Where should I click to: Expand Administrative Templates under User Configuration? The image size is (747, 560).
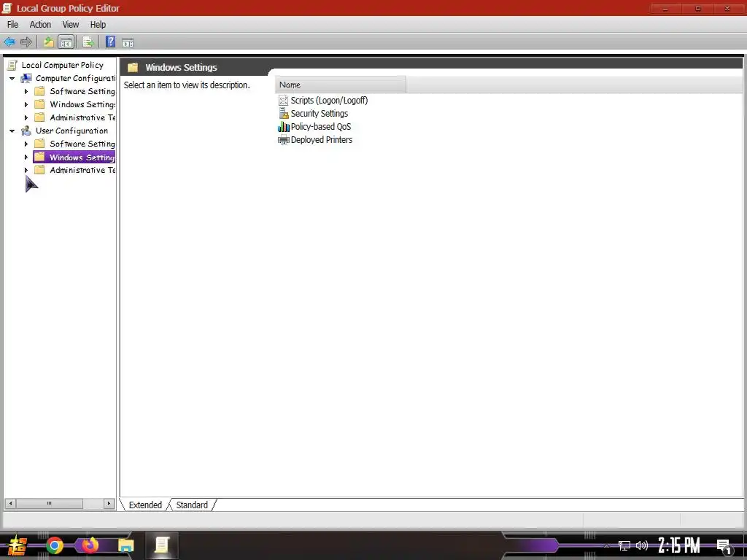(26, 170)
